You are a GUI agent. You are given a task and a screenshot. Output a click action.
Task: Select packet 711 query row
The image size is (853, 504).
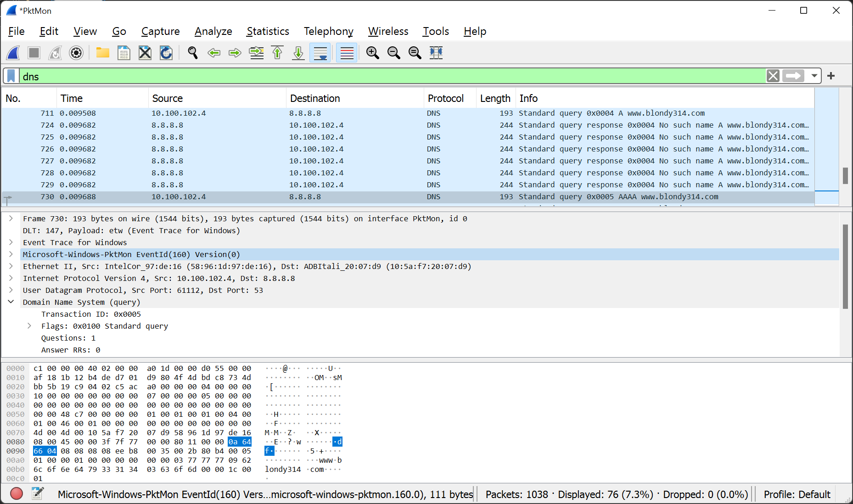(408, 113)
